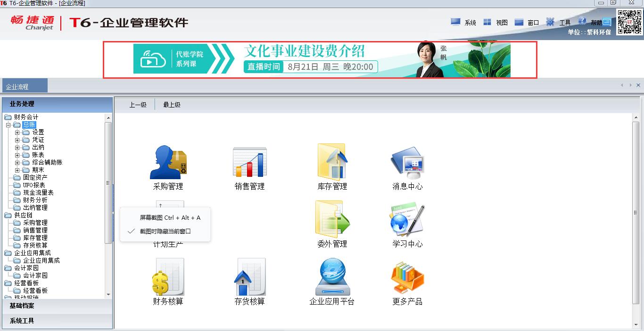This screenshot has width=644, height=331.
Task: Expand the 设置 folder node
Action: [x=17, y=132]
